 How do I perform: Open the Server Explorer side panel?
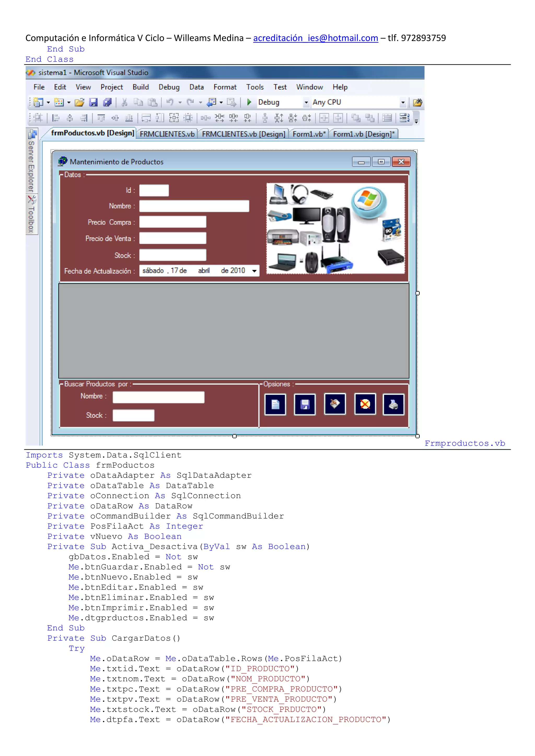(32, 161)
